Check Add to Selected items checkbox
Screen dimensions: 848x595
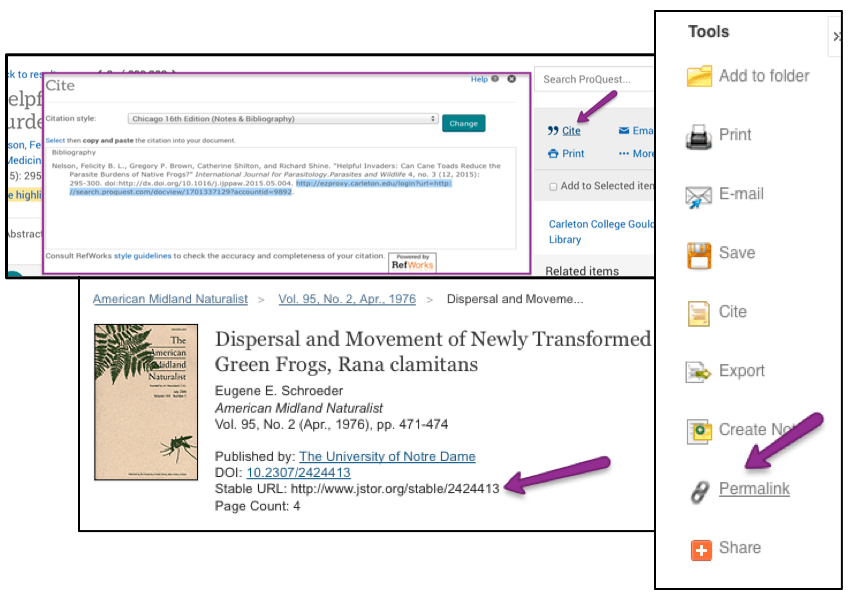pos(553,187)
